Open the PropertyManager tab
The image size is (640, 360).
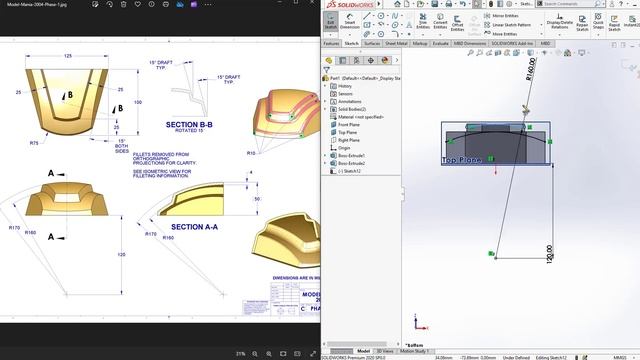point(343,60)
